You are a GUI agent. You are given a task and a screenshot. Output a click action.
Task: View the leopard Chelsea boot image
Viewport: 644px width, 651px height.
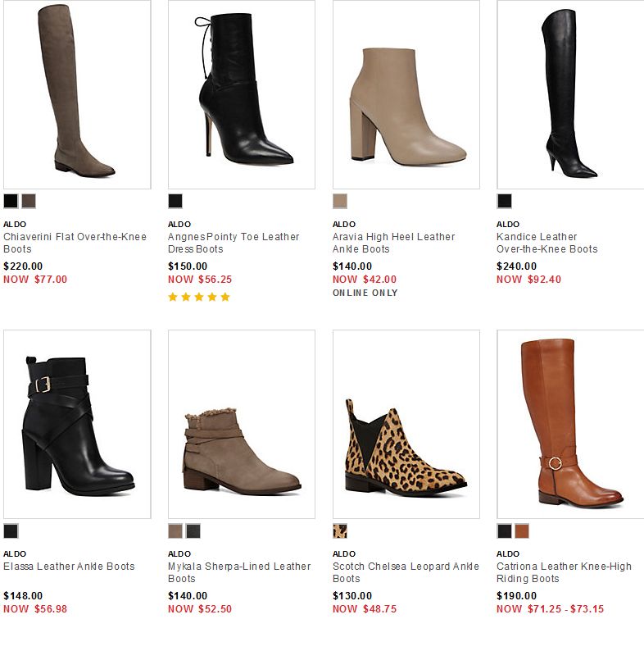coord(406,425)
